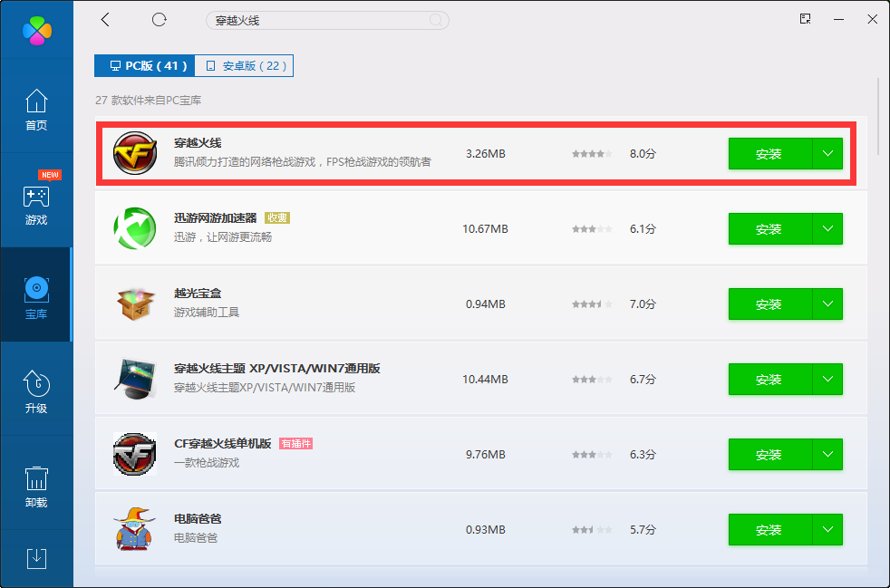890x588 pixels.
Task: Expand install options for 穿越火线
Action: pyautogui.click(x=827, y=154)
